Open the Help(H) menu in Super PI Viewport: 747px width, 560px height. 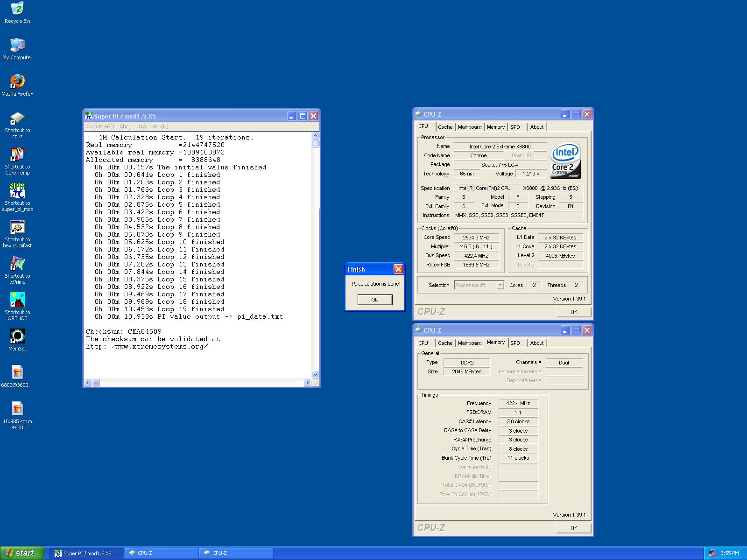point(160,126)
